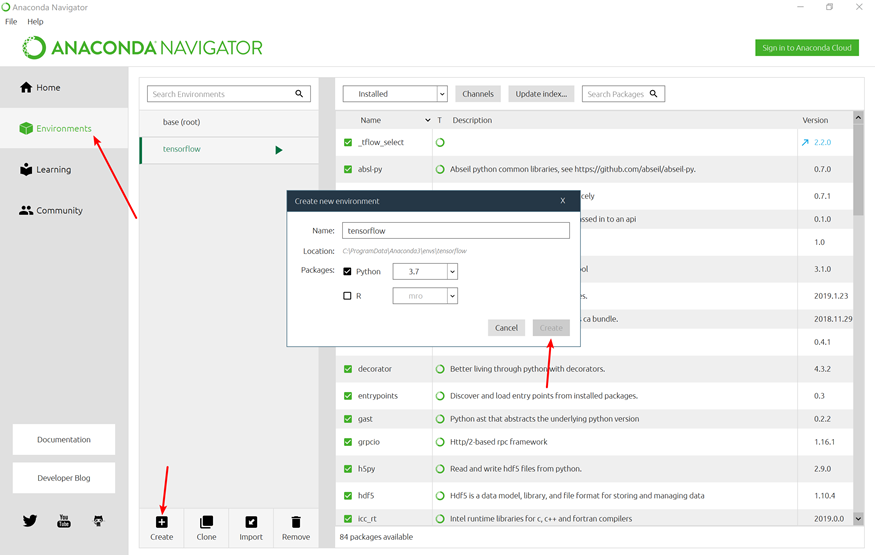The width and height of the screenshot is (875, 555).
Task: Click the Clone environment icon
Action: [206, 522]
